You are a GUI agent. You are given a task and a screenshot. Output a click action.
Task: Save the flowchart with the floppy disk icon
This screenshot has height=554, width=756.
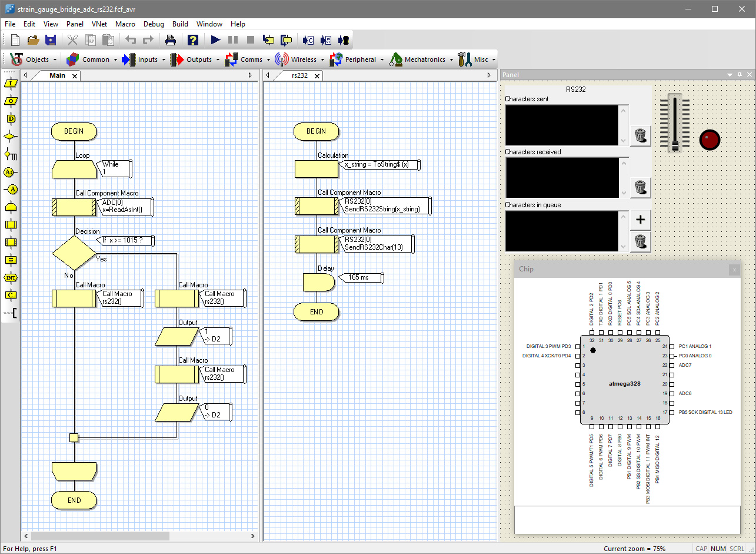click(51, 40)
